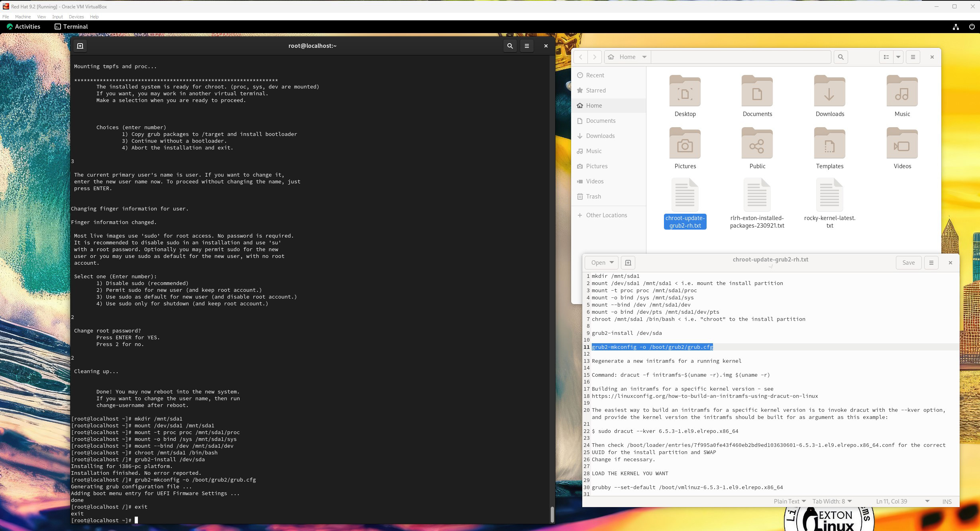Open the text editor hamburger menu
This screenshot has width=980, height=531.
point(931,263)
